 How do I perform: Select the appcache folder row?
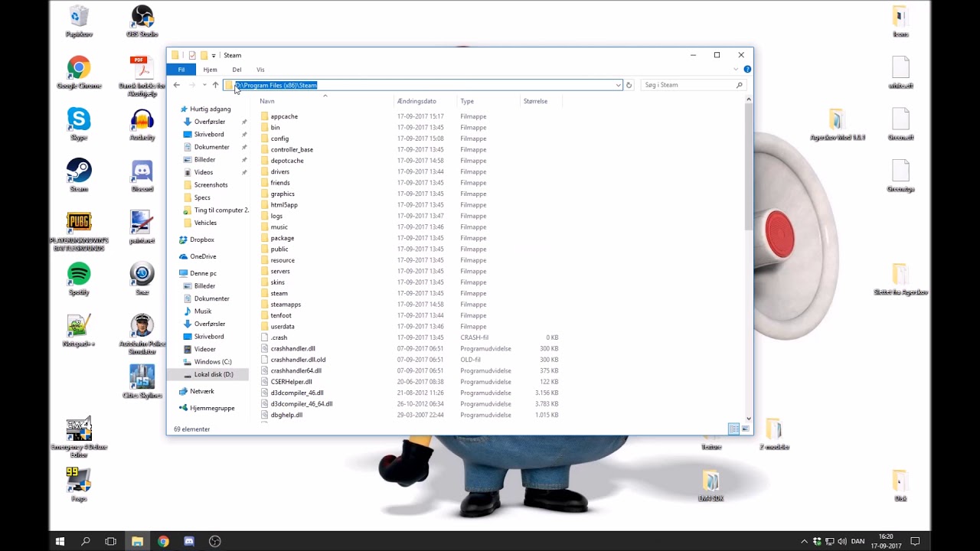point(410,116)
